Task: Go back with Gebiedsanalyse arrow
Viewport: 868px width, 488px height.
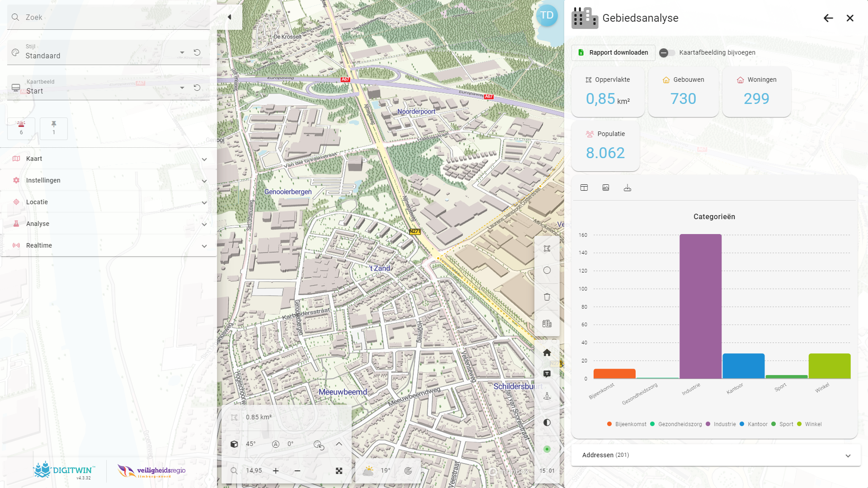Action: coord(828,18)
